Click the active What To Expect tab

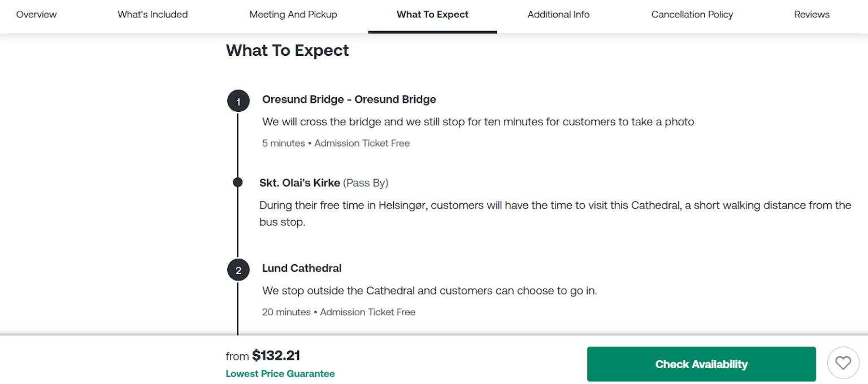(x=432, y=15)
